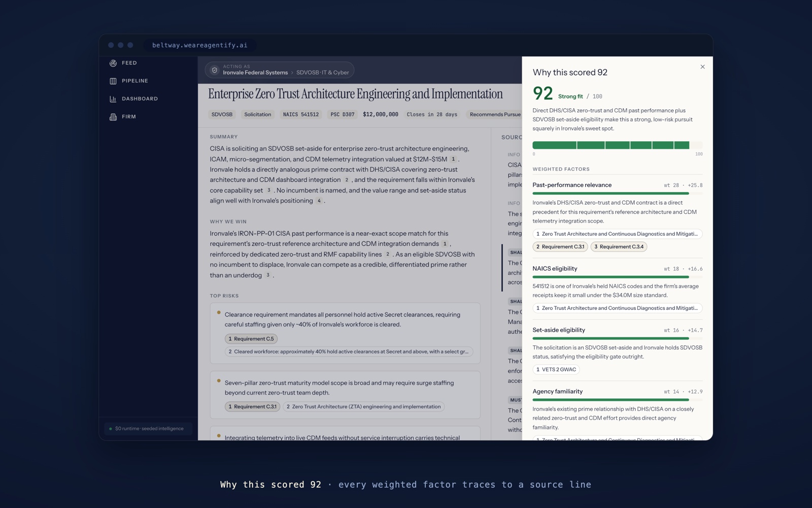
Task: Open the Firm building icon
Action: pos(113,117)
